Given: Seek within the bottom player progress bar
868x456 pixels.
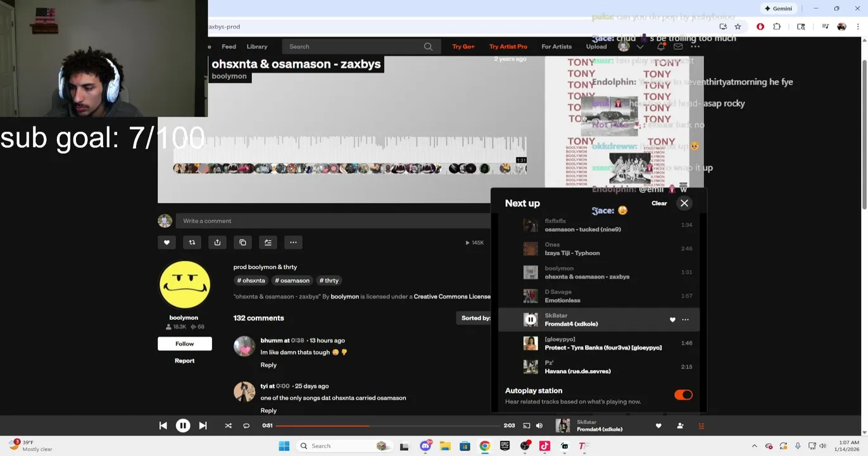Looking at the screenshot, I should tap(388, 426).
